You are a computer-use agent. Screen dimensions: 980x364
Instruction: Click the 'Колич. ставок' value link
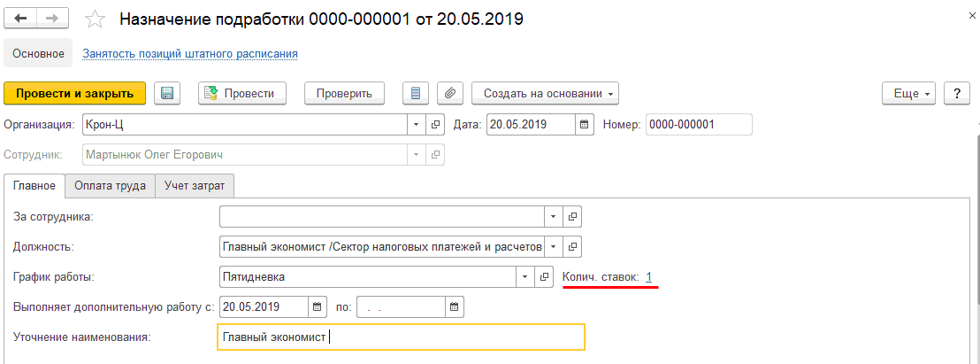649,277
